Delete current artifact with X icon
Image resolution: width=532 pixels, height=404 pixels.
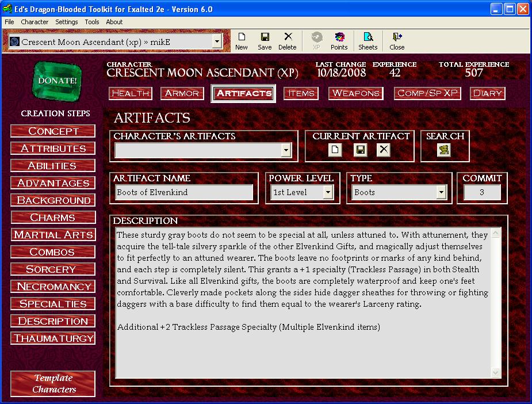click(384, 150)
